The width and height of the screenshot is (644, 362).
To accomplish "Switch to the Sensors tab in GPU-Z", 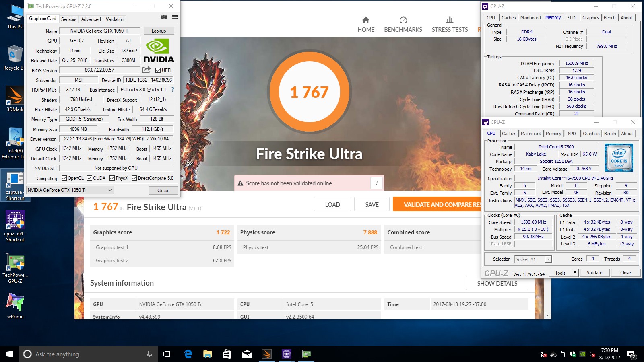I will 68,19.
